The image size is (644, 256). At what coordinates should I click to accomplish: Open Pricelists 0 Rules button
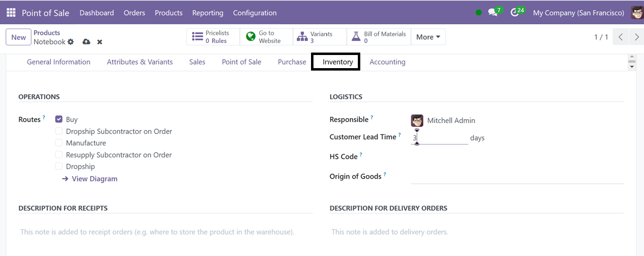coord(213,37)
